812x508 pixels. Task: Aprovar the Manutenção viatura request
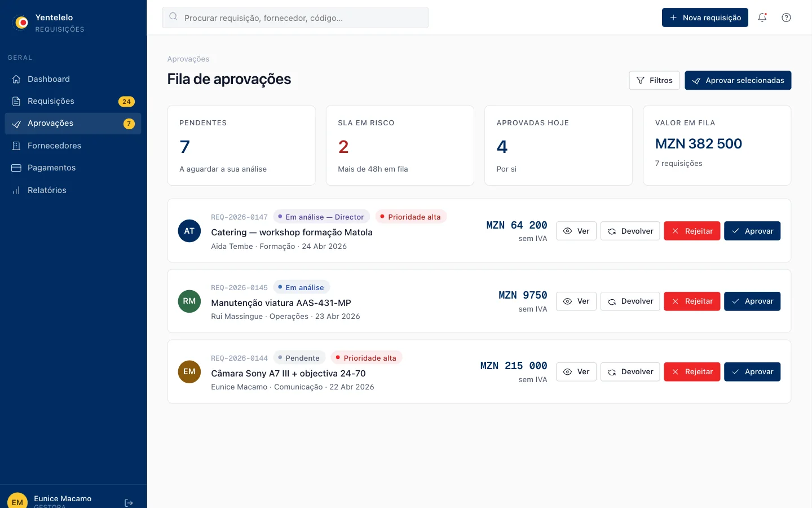click(x=752, y=301)
